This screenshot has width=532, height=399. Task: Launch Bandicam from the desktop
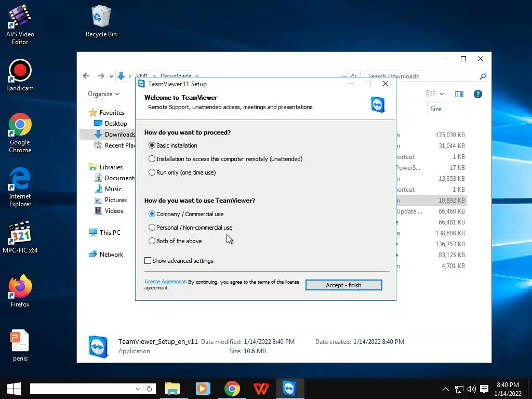(x=20, y=75)
